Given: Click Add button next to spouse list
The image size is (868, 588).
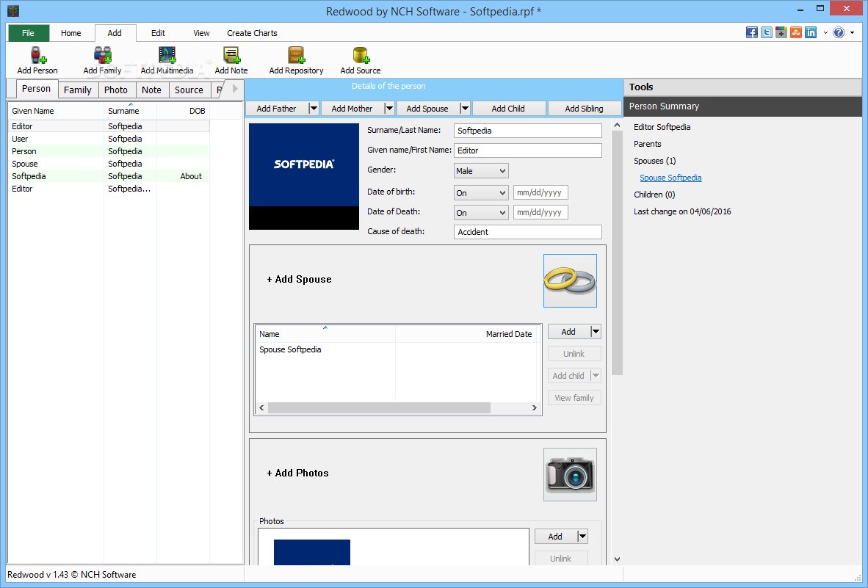Looking at the screenshot, I should click(x=568, y=332).
